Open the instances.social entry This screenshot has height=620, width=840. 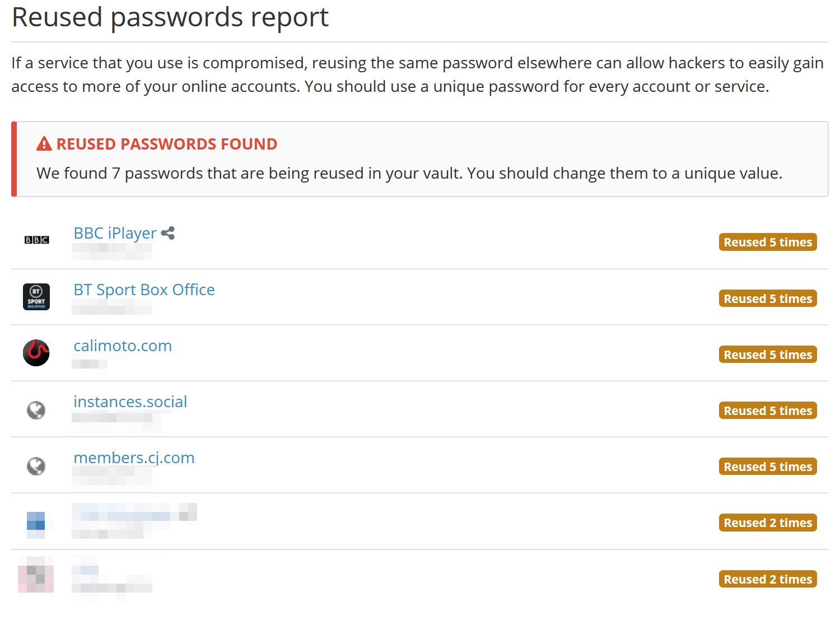click(130, 402)
